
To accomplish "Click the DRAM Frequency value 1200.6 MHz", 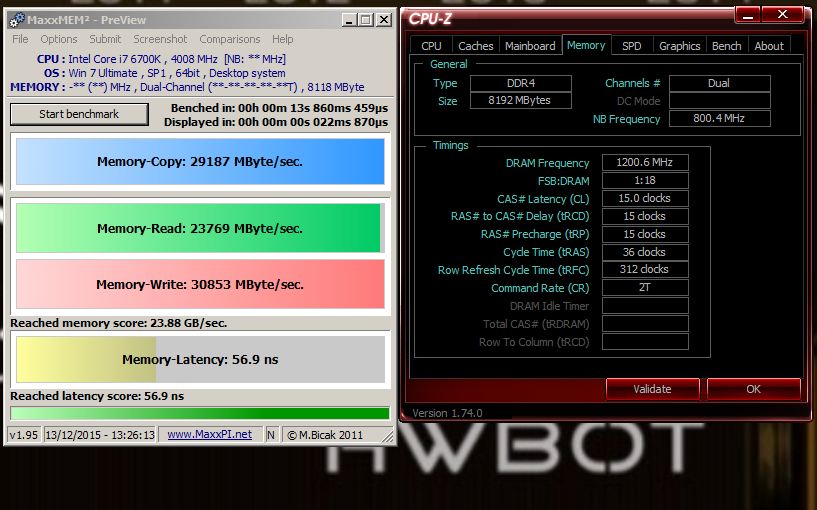I will pyautogui.click(x=645, y=163).
